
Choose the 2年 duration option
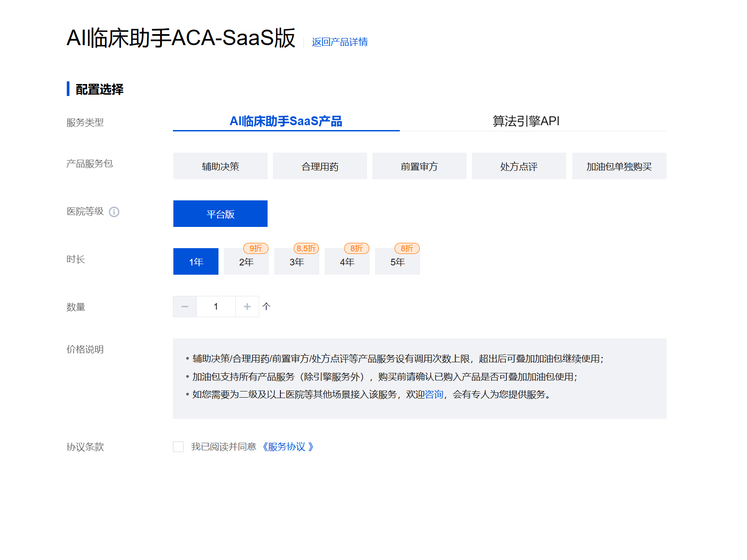click(246, 262)
